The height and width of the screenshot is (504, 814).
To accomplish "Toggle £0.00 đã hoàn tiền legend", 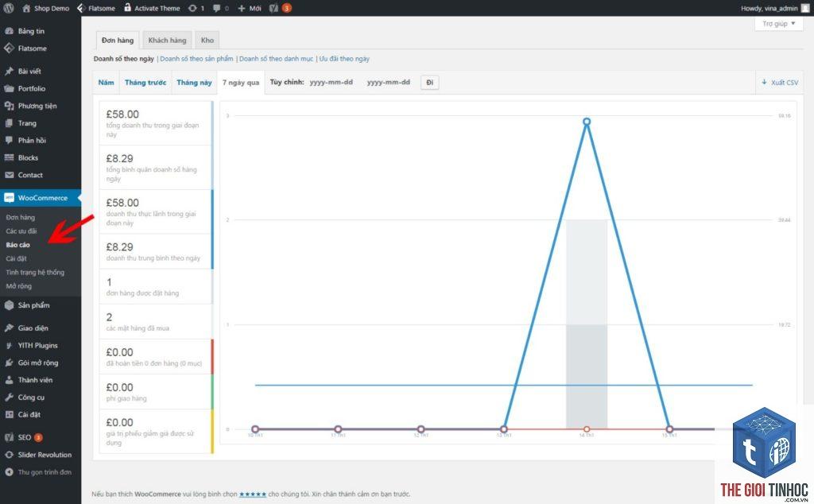I will point(156,357).
